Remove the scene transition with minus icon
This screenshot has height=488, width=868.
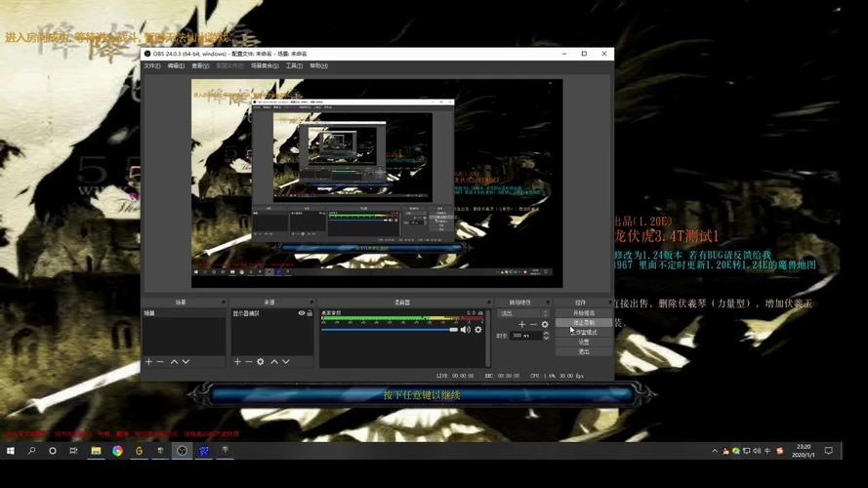pos(533,324)
